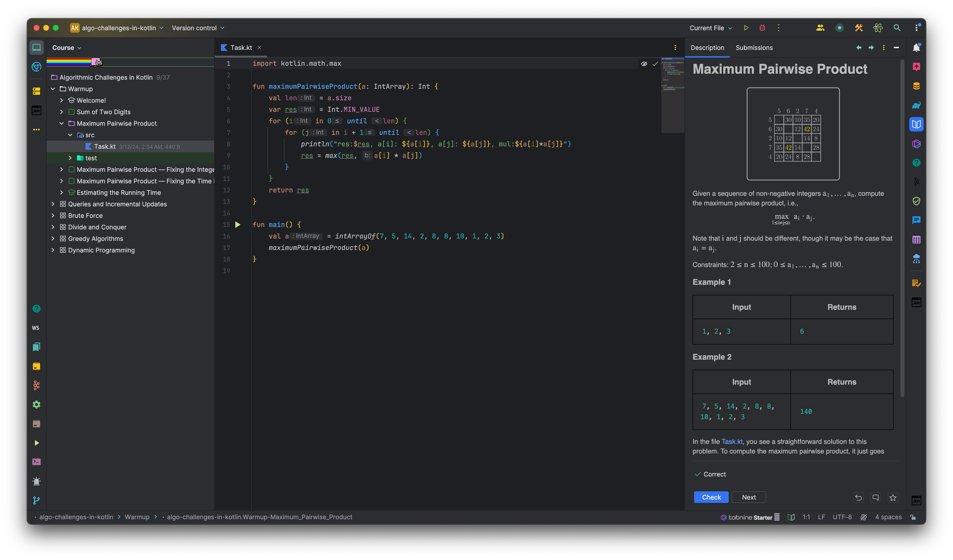Open the Terminal tool window icon

pos(36,462)
